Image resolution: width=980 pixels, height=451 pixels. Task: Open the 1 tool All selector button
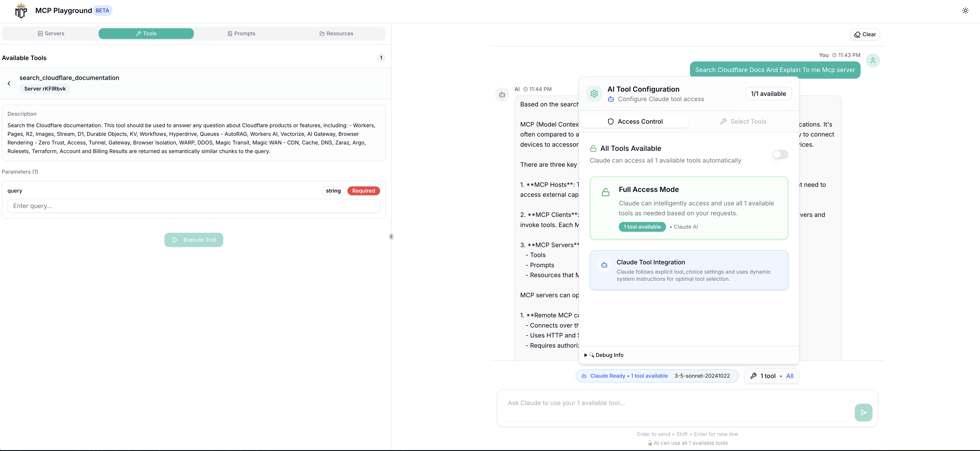pos(771,376)
